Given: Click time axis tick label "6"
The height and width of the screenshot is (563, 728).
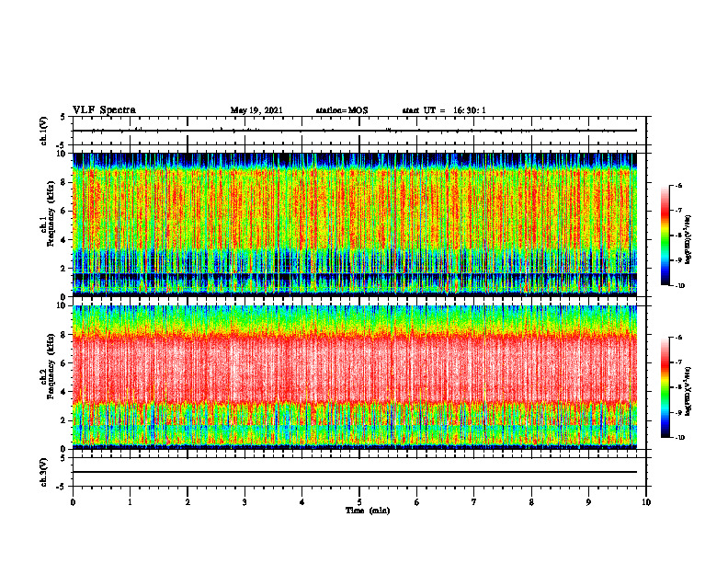Looking at the screenshot, I should (417, 502).
